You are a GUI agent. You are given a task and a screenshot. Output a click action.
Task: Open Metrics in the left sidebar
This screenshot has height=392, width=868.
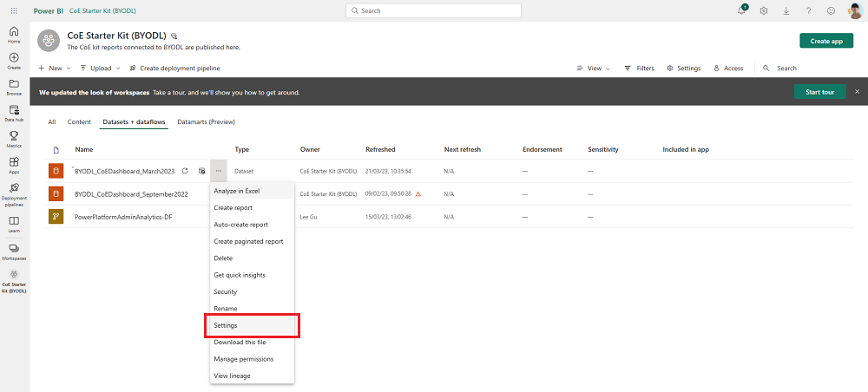coord(15,140)
